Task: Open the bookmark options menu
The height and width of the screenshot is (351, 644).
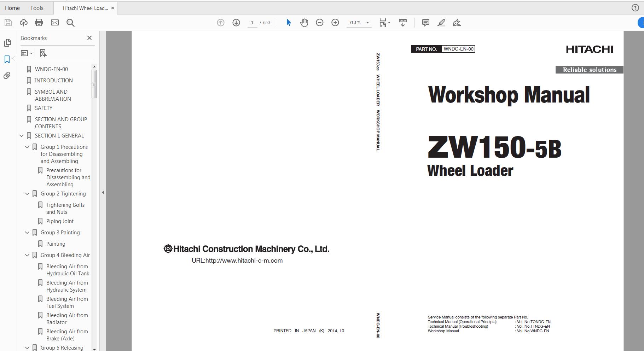Action: coord(26,53)
